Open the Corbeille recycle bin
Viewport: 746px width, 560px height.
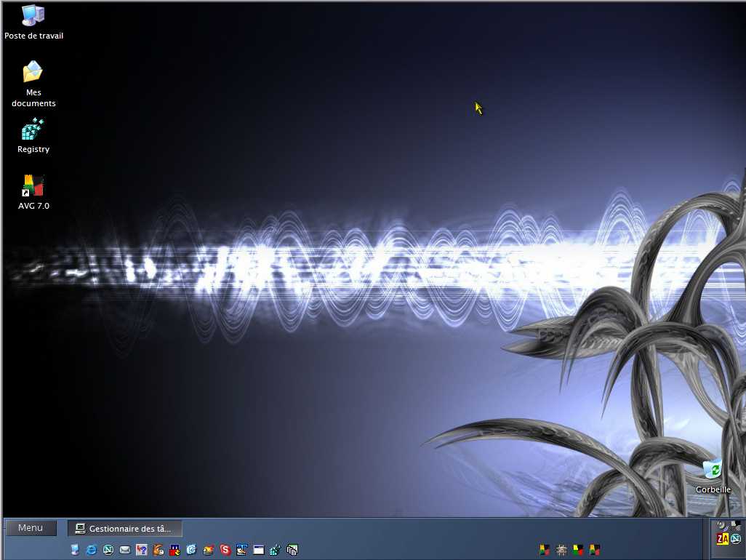point(712,470)
